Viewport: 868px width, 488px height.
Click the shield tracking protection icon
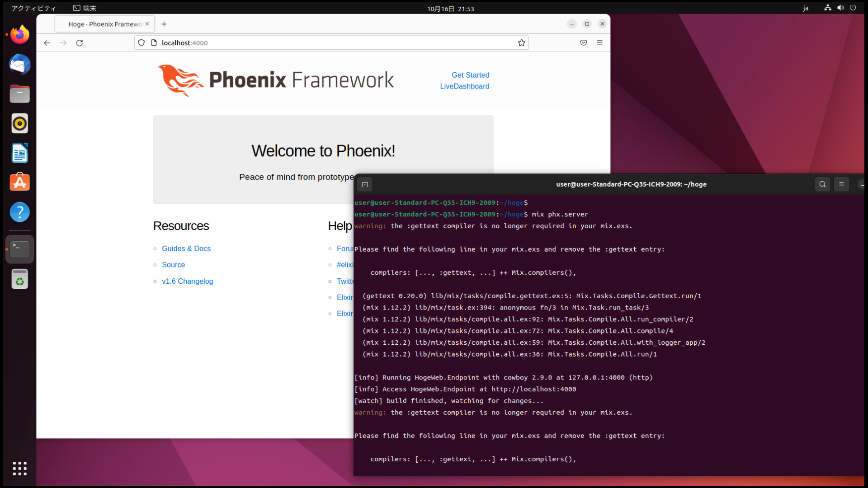[x=142, y=43]
